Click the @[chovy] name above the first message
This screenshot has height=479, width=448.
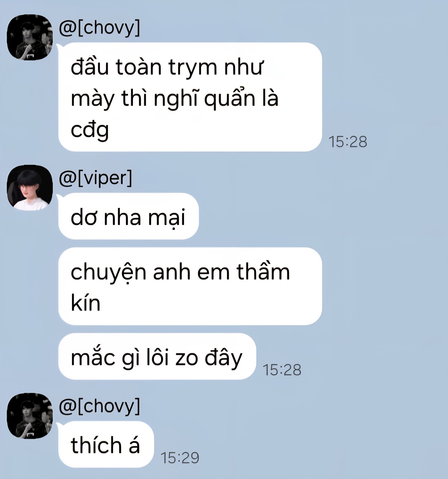click(x=99, y=28)
